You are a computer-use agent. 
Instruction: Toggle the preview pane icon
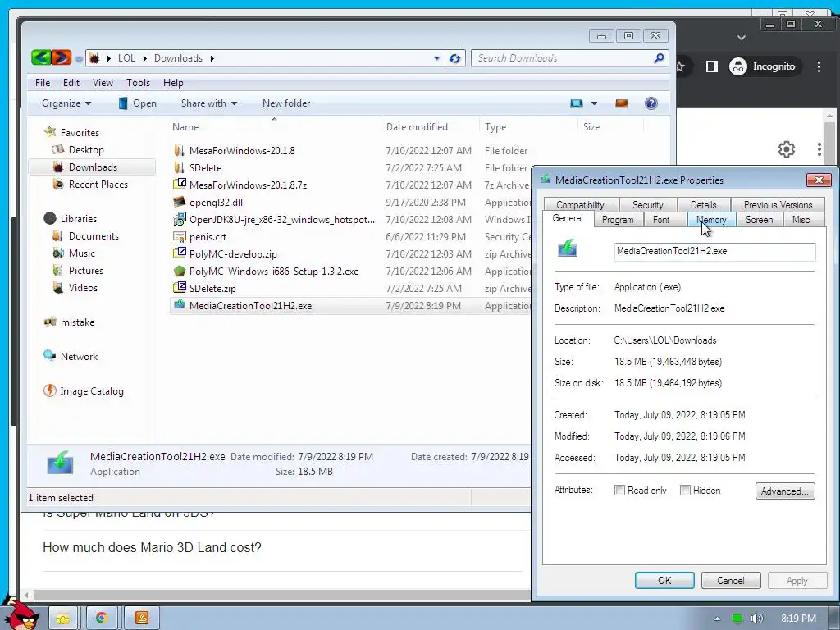pos(622,103)
